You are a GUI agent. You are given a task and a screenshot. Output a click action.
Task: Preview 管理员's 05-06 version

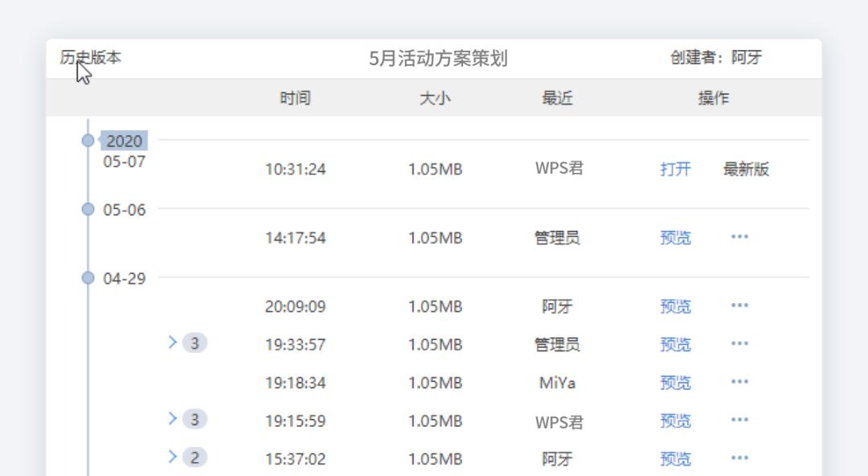coord(676,236)
